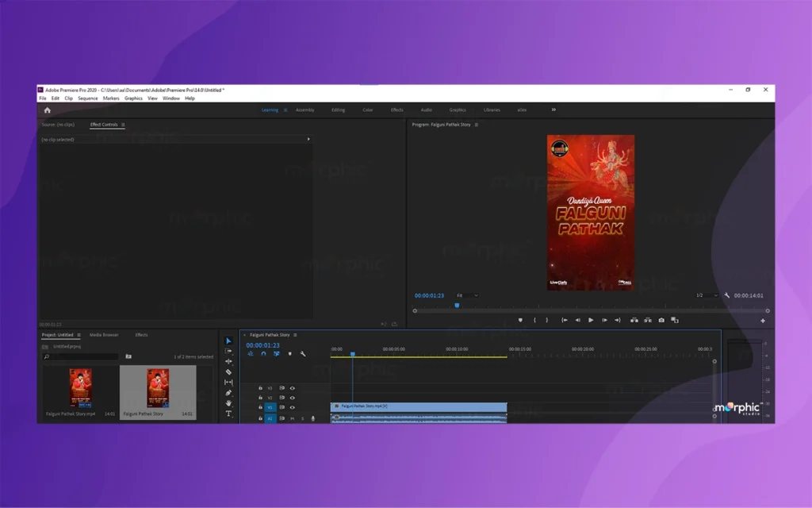812x508 pixels.
Task: Toggle V1 track output eye
Action: point(292,407)
